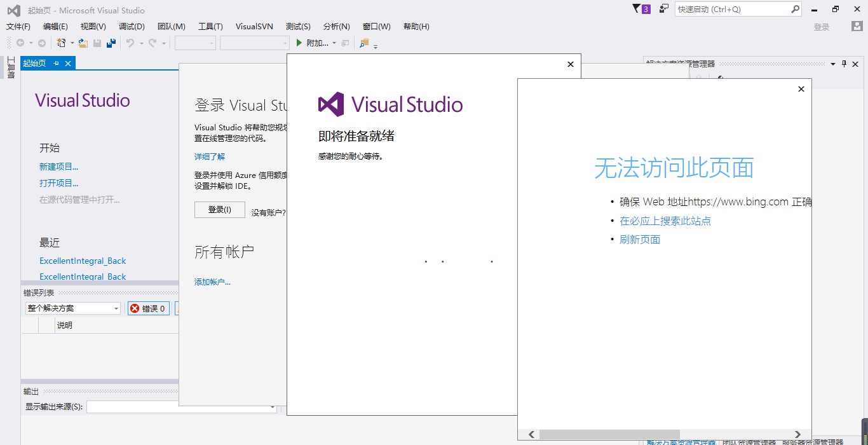This screenshot has width=868, height=445.
Task: Open the 文件(F) menu
Action: (x=18, y=26)
